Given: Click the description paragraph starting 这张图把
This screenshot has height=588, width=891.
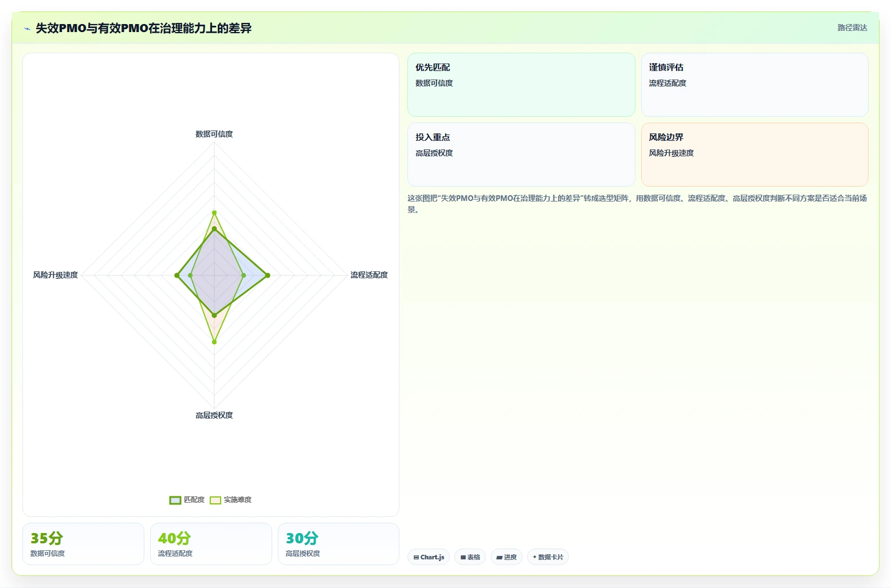Looking at the screenshot, I should pyautogui.click(x=637, y=204).
